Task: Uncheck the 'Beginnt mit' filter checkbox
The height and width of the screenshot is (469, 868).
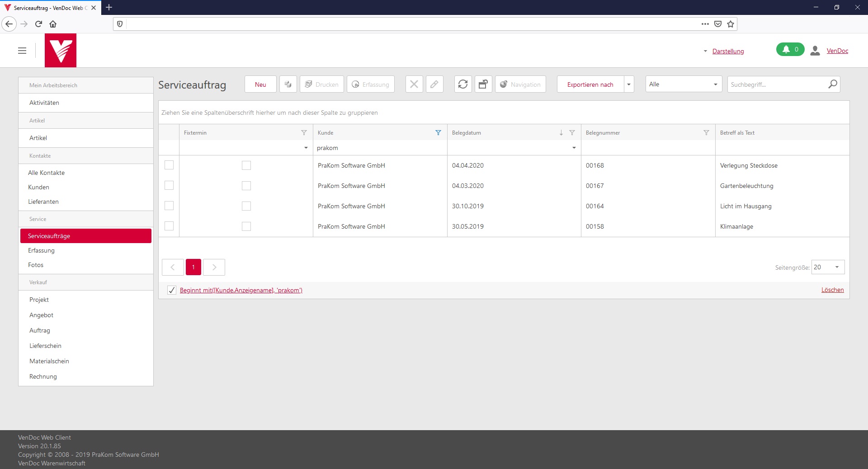Action: pyautogui.click(x=172, y=290)
